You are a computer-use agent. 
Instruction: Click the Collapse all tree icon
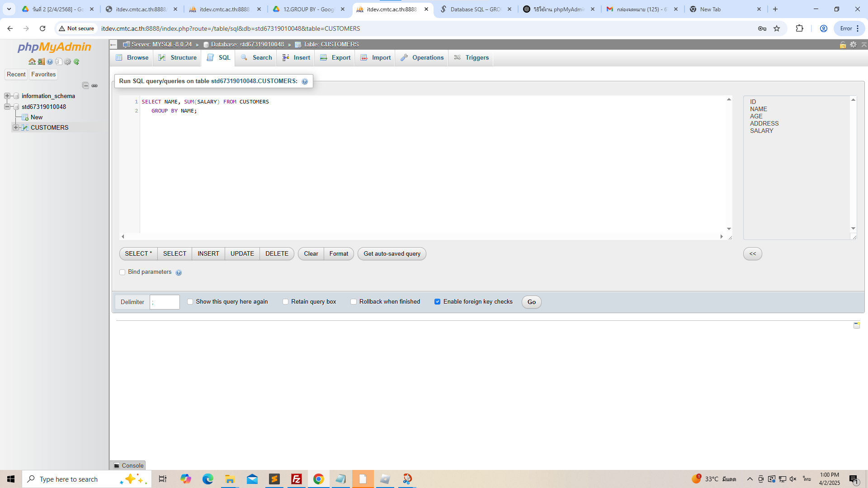[x=85, y=85]
